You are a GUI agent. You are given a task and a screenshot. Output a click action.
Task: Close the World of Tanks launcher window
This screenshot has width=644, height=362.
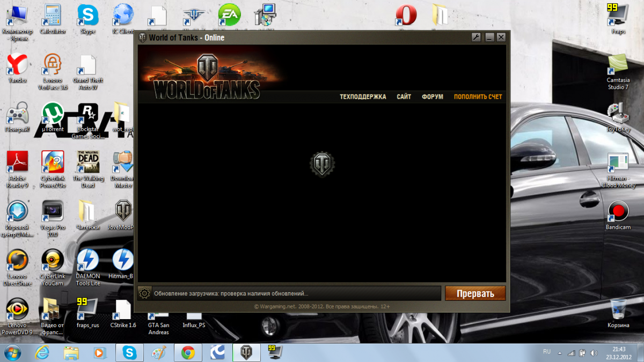pyautogui.click(x=501, y=38)
